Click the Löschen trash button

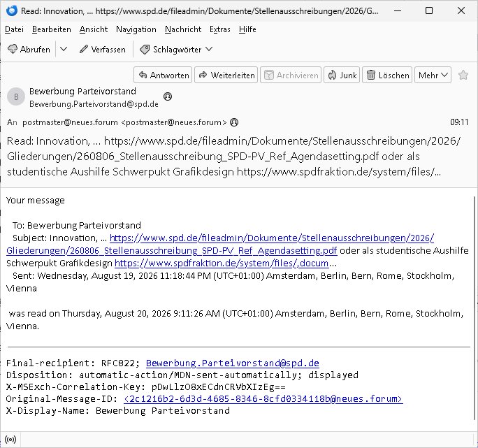[387, 75]
